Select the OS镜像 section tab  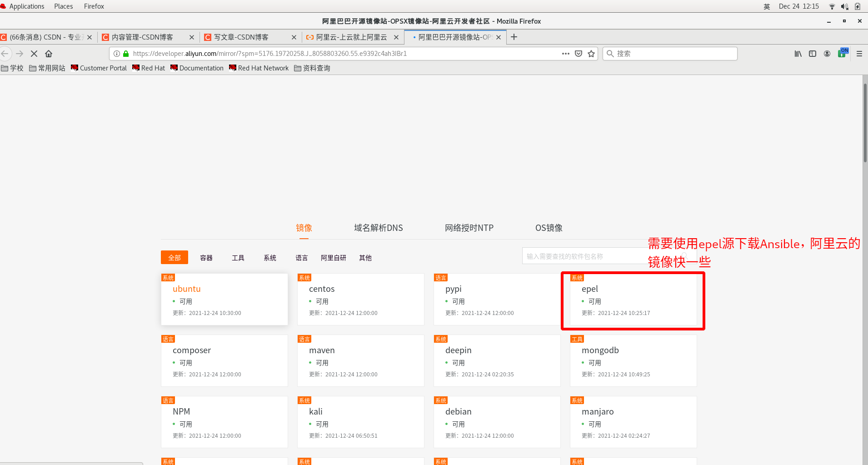pos(549,228)
